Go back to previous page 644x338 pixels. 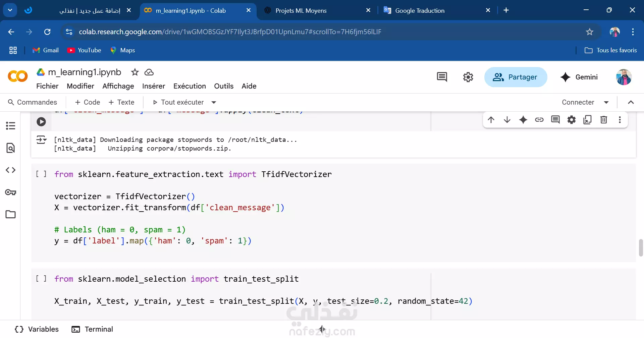point(11,32)
